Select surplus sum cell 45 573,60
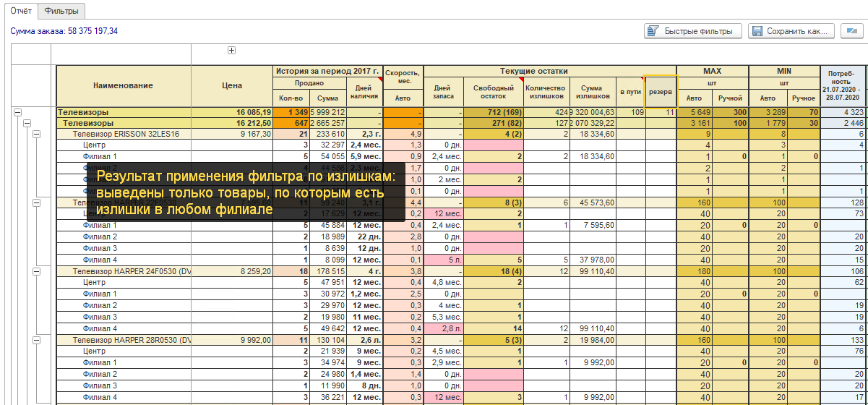This screenshot has height=405, width=868. tap(593, 203)
